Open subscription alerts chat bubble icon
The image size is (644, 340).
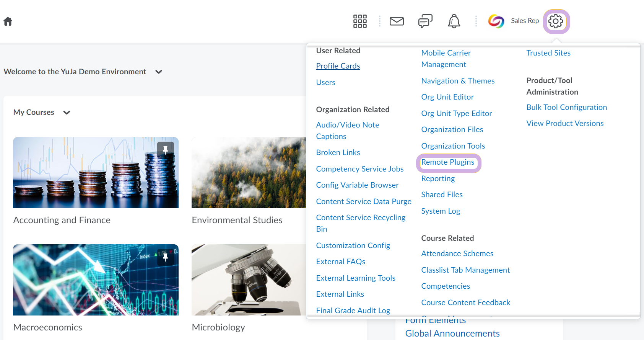click(x=425, y=21)
